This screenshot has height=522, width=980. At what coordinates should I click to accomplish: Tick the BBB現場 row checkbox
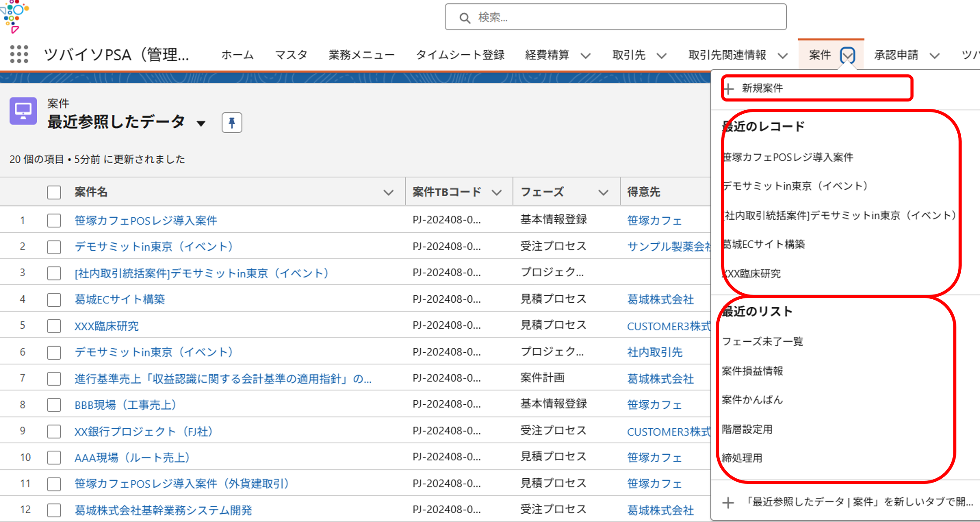click(54, 405)
